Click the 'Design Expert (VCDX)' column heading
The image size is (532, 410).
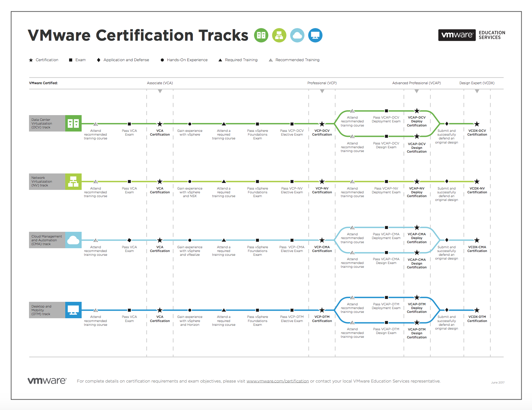coord(477,83)
